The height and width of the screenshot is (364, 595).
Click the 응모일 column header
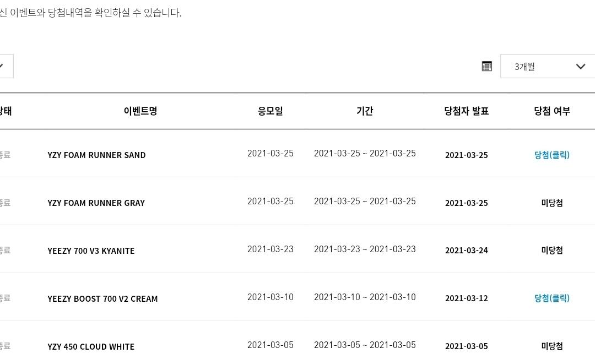[270, 111]
